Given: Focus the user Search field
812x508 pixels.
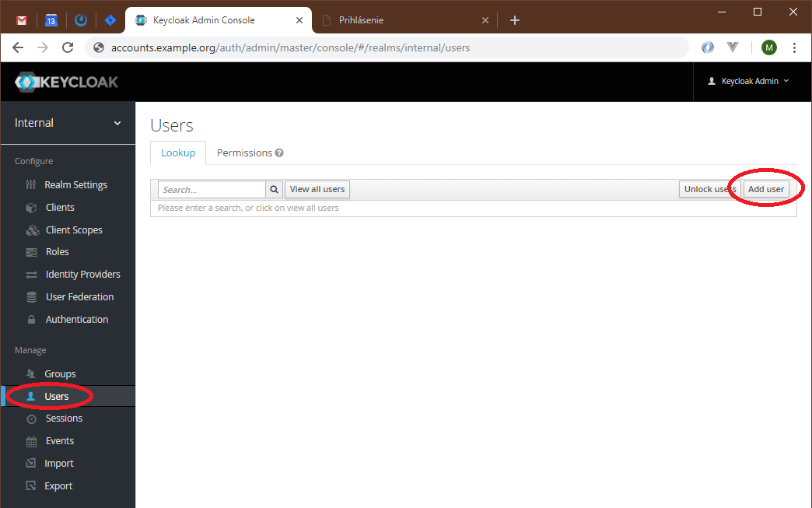Looking at the screenshot, I should click(x=212, y=190).
